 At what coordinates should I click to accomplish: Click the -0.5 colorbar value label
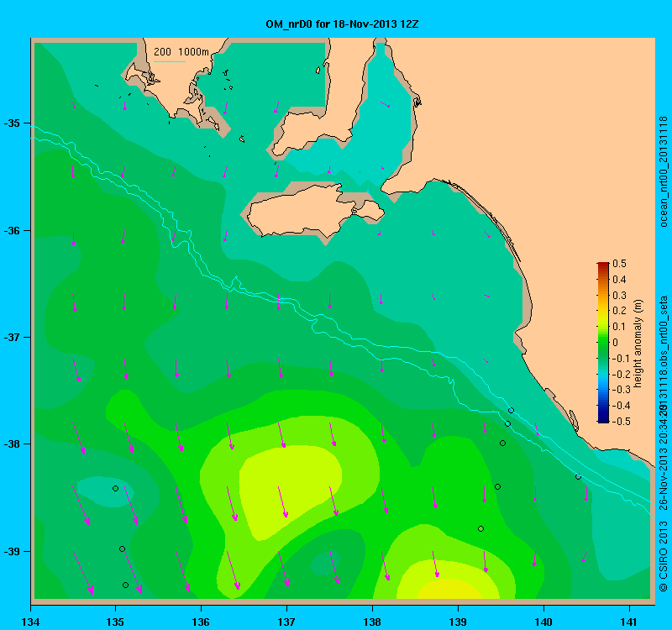(x=620, y=422)
